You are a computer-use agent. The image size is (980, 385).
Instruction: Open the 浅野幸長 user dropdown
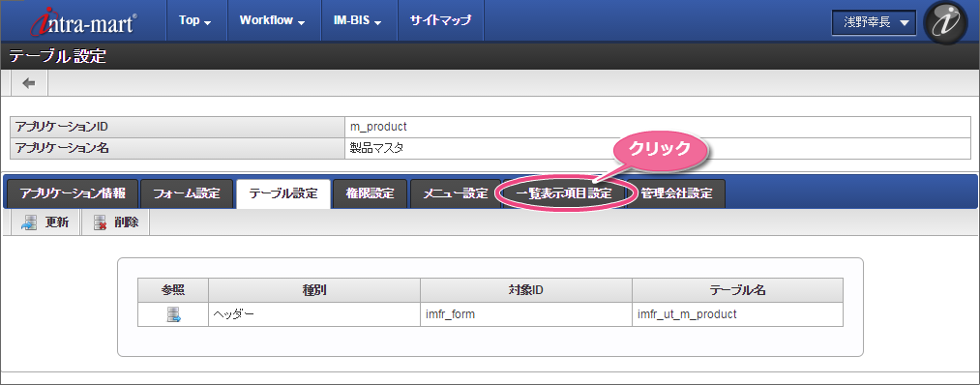[x=874, y=22]
